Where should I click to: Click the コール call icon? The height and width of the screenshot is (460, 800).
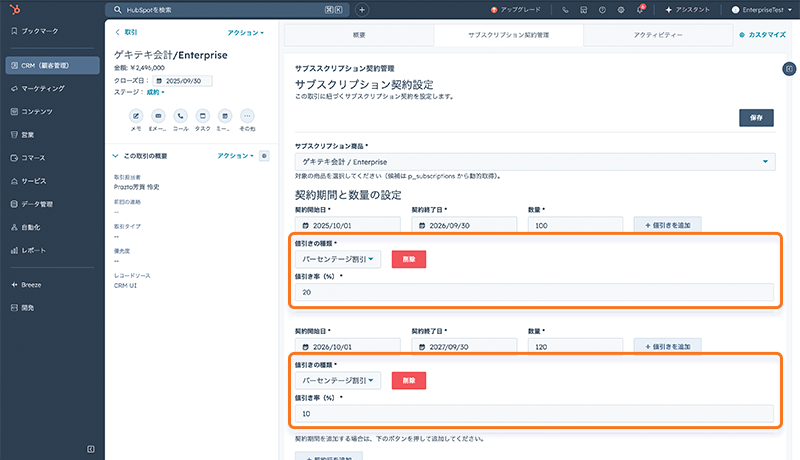(180, 116)
